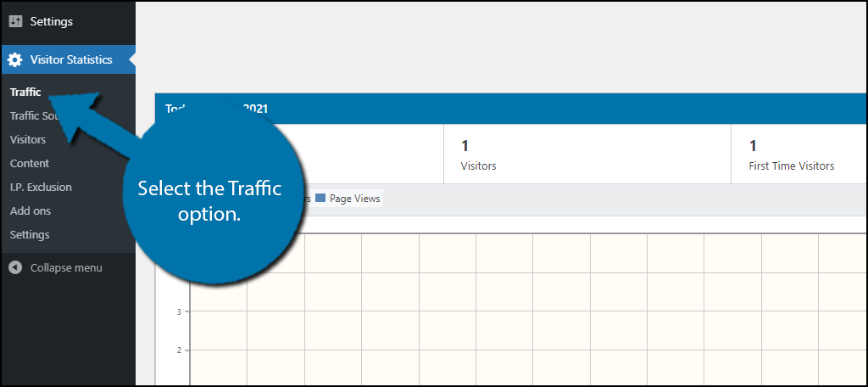
Task: Select the Traffic submenu option
Action: click(x=25, y=92)
